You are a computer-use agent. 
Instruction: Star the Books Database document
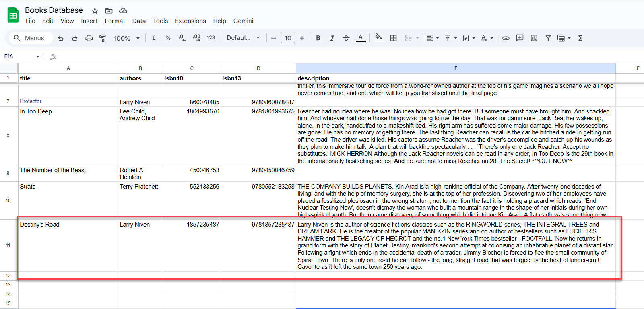(95, 11)
